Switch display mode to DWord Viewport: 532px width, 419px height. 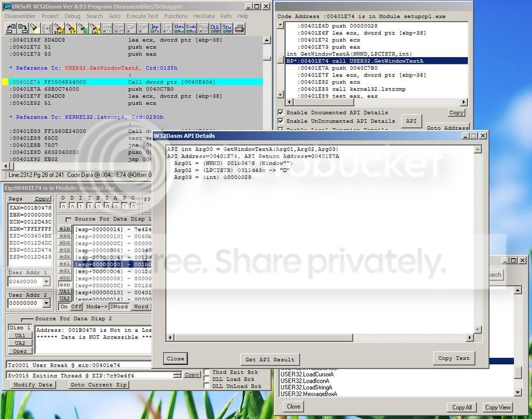click(x=119, y=306)
